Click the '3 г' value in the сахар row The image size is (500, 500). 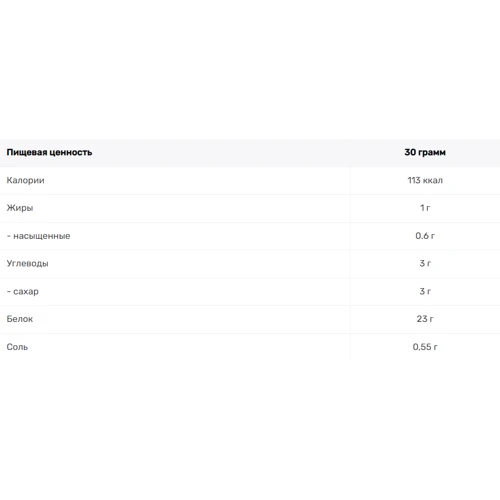[x=425, y=291]
